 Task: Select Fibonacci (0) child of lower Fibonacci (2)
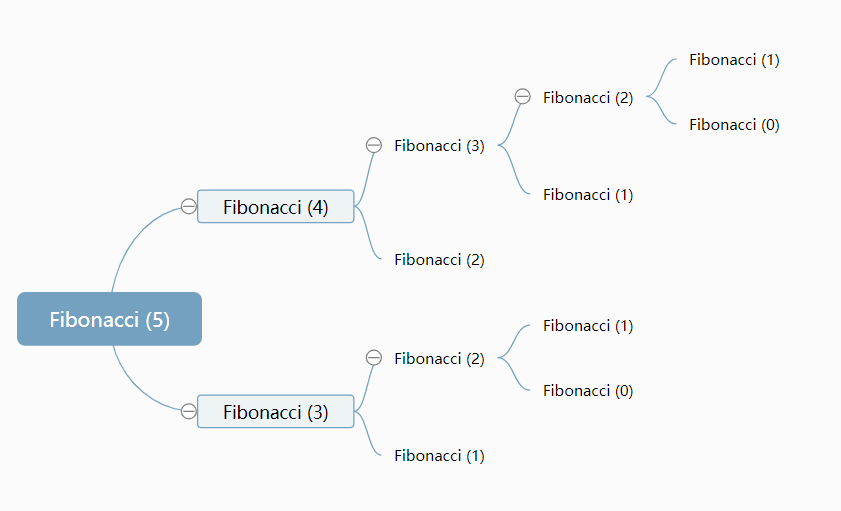click(x=588, y=391)
